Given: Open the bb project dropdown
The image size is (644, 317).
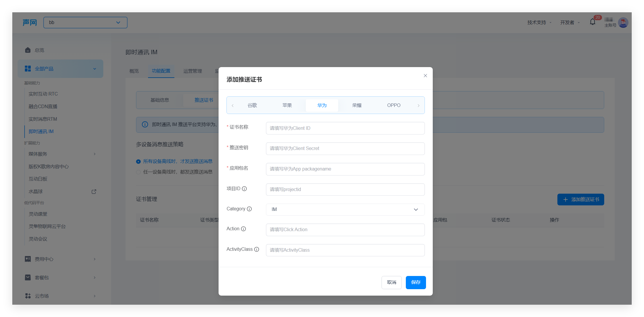Looking at the screenshot, I should (x=85, y=23).
